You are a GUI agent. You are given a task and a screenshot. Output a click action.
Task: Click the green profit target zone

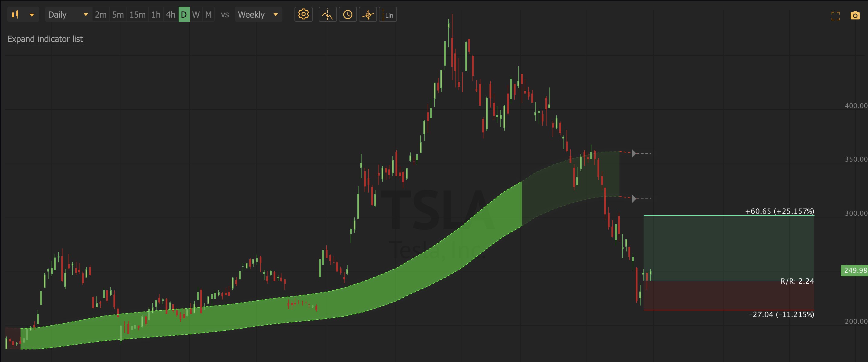(x=729, y=248)
